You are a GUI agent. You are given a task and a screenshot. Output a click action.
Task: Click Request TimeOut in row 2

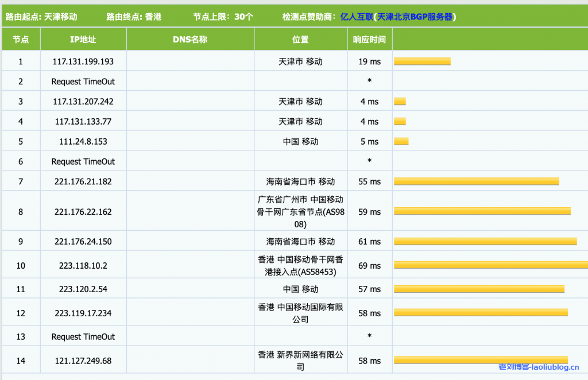tap(83, 82)
